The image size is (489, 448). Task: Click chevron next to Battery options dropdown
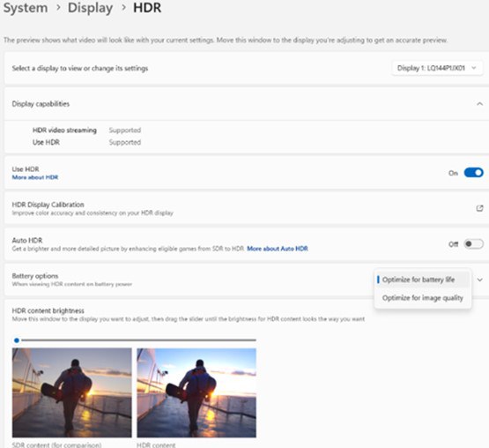[479, 280]
